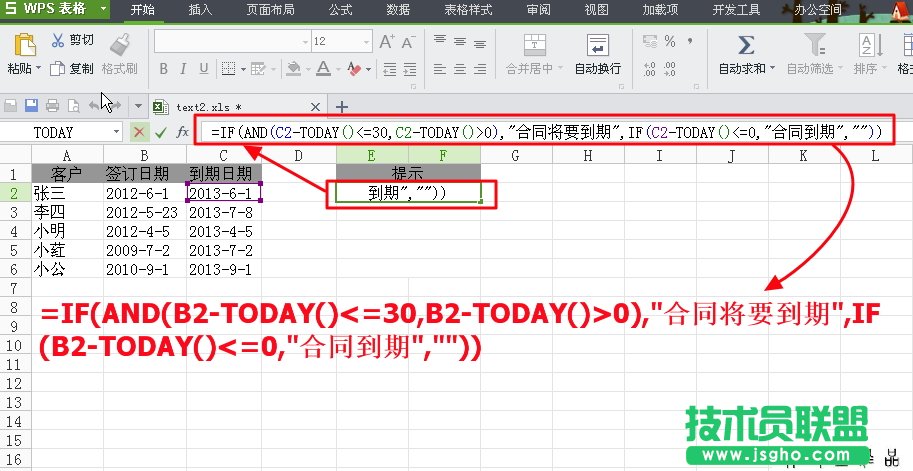913x471 pixels.
Task: Open the Name Box dropdown
Action: [x=116, y=132]
